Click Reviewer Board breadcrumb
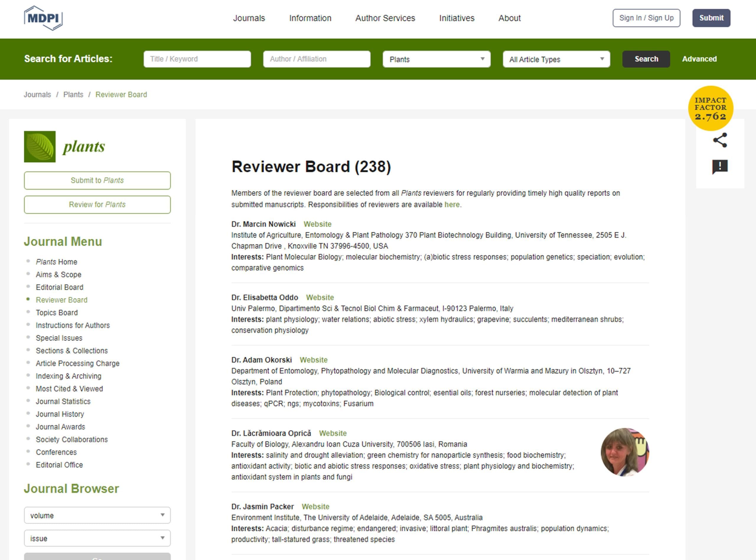756x560 pixels. click(121, 95)
